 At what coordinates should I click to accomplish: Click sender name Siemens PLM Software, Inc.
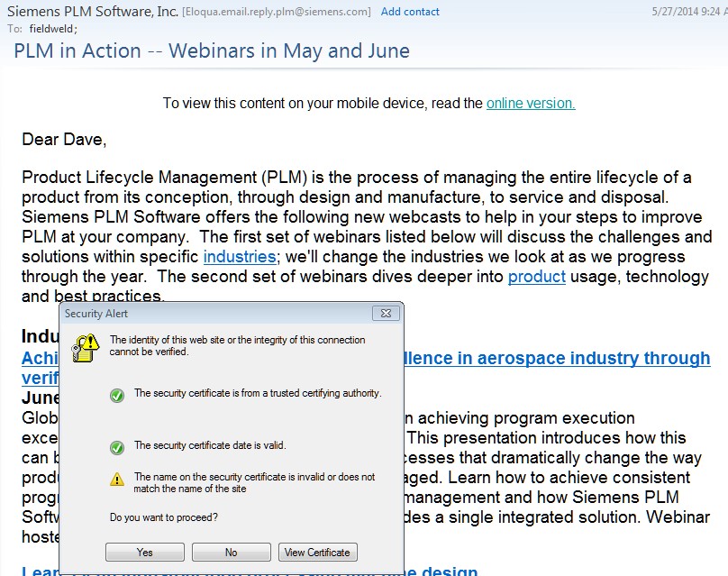pyautogui.click(x=91, y=12)
